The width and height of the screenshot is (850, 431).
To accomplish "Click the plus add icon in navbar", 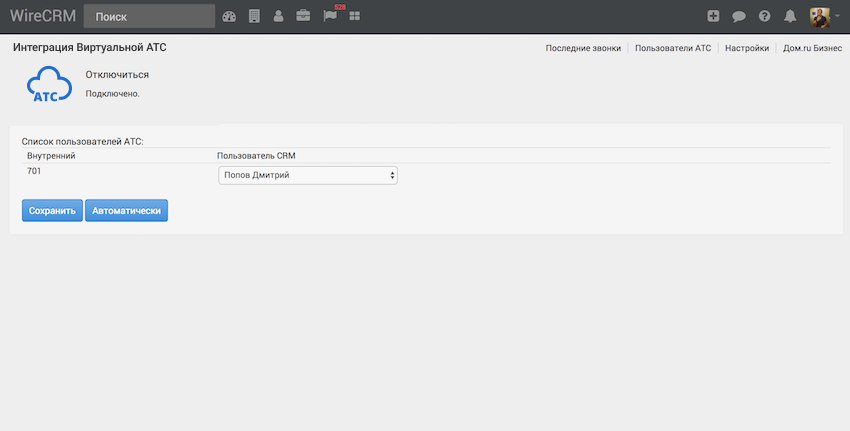I will point(713,16).
